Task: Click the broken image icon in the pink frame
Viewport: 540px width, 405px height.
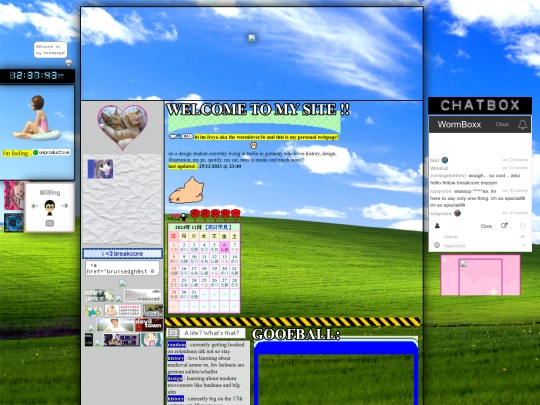Action: point(464,264)
